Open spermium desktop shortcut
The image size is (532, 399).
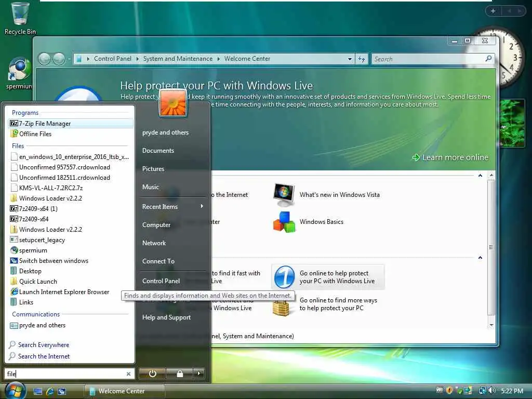click(19, 74)
